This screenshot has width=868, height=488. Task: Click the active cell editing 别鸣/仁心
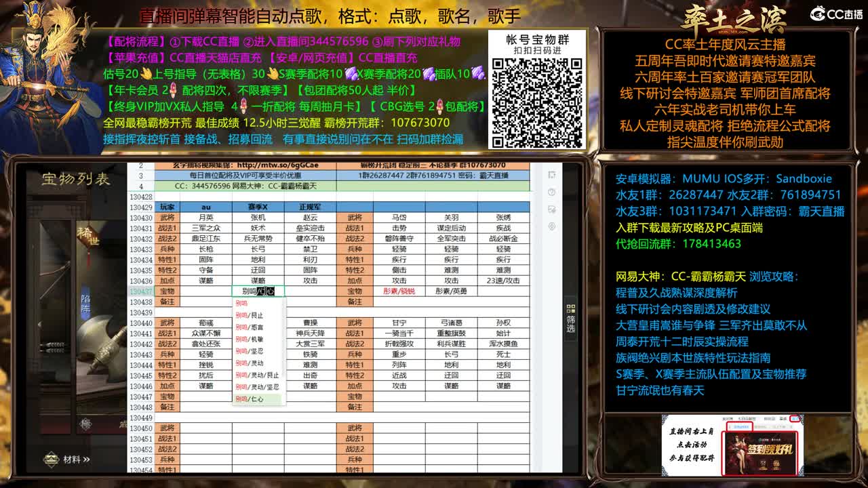click(258, 291)
